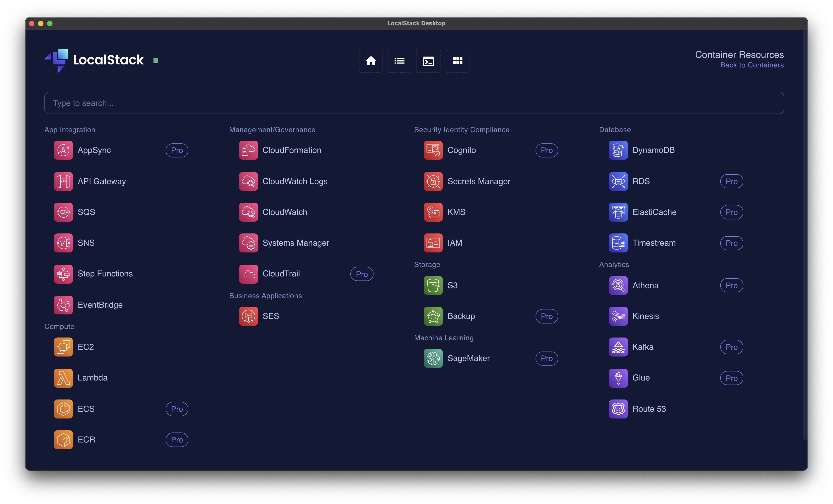The width and height of the screenshot is (833, 504).
Task: Open the Cognito icon
Action: click(433, 150)
